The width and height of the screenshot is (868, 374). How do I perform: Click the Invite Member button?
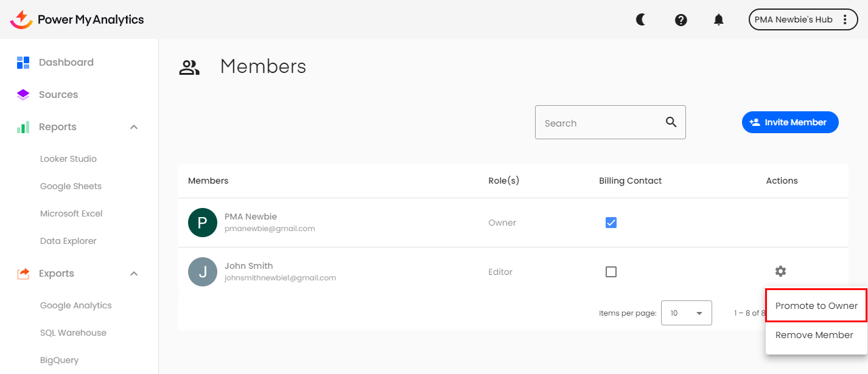pyautogui.click(x=789, y=122)
